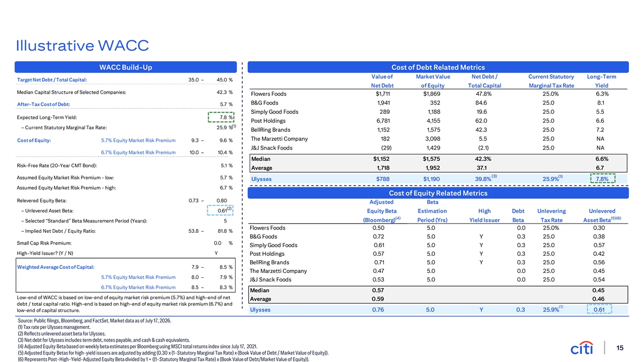This screenshot has height=362, width=644.
Task: Click 'Simply Good Foods' in Cost of Debt table
Action: click(x=275, y=112)
